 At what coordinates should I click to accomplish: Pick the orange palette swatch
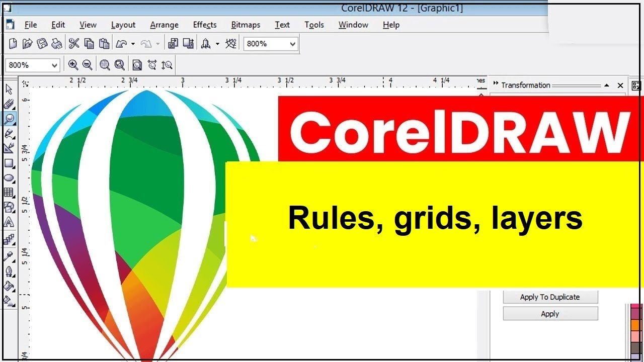[x=636, y=325]
